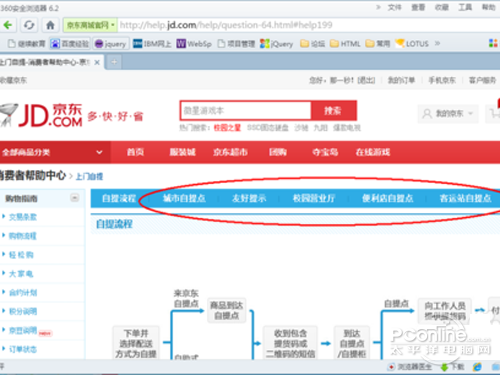Click the browser home icon

pyautogui.click(x=50, y=25)
